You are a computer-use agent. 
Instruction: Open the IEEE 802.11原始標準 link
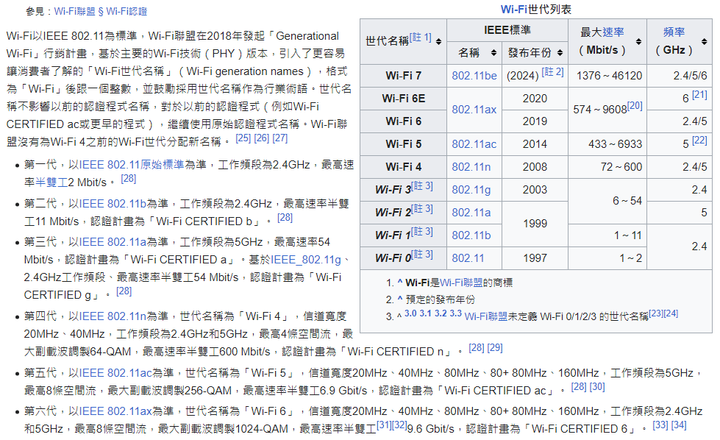[131, 165]
